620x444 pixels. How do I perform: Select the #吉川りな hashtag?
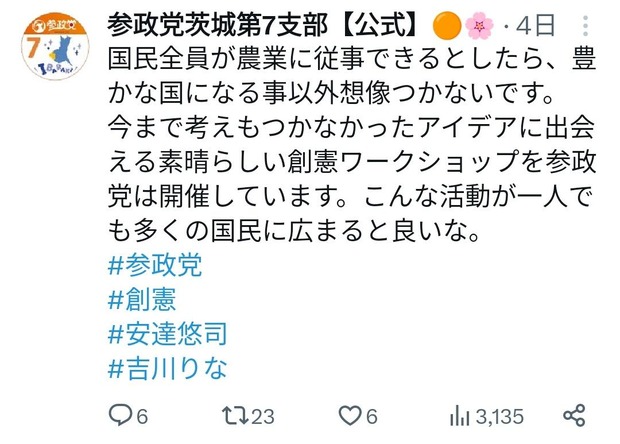168,368
